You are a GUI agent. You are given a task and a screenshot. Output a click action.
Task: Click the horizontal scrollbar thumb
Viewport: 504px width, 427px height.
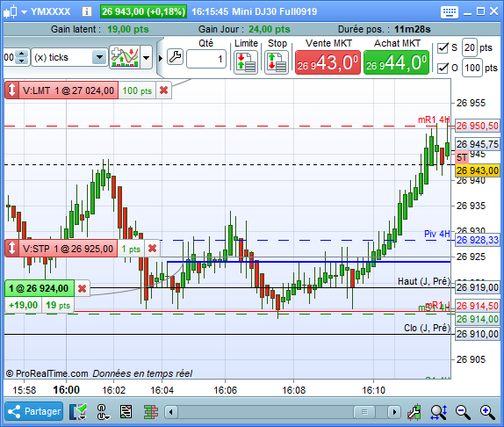coord(364,412)
